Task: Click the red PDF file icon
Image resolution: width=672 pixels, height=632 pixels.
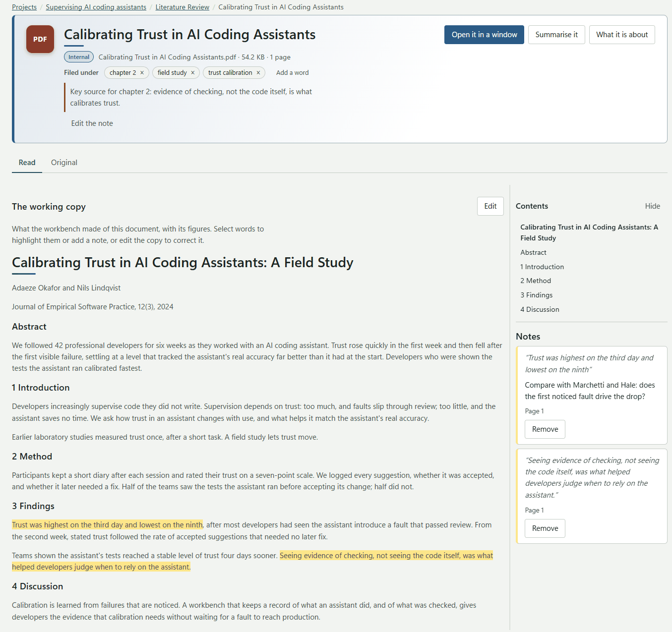Action: (40, 39)
